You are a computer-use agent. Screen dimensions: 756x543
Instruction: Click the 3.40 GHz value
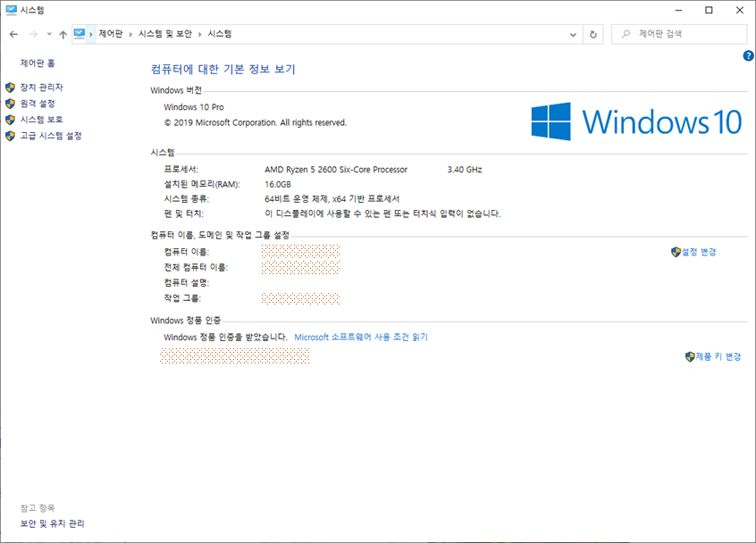pyautogui.click(x=465, y=170)
